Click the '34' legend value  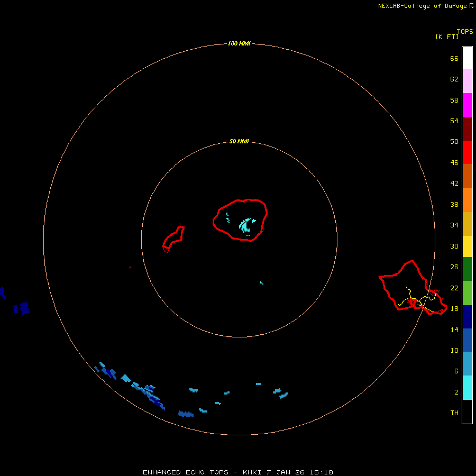(454, 225)
